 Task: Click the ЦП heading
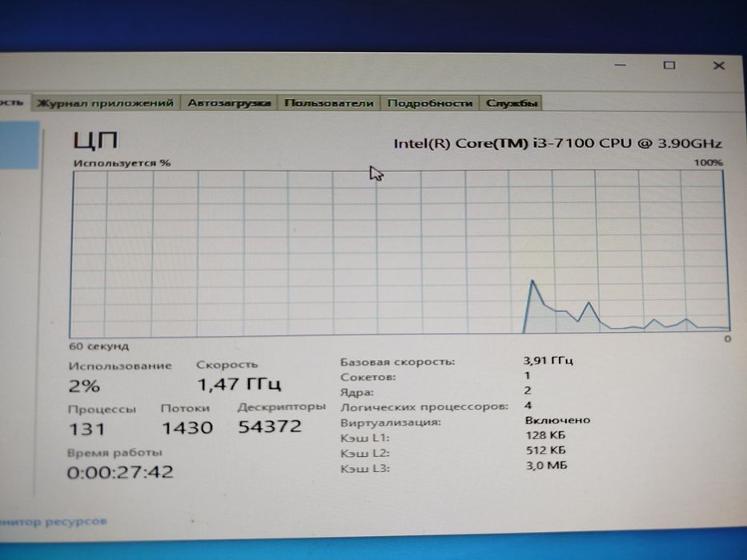tap(95, 141)
